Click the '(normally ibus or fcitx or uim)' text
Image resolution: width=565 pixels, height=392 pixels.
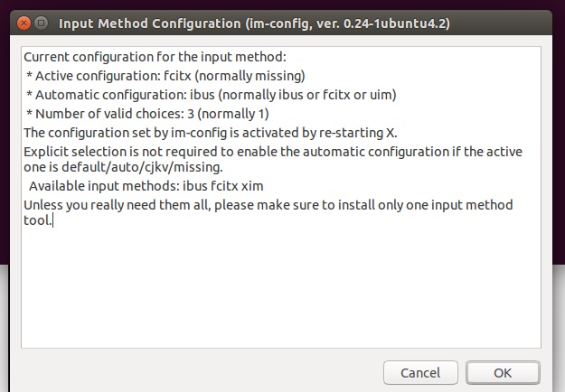pos(307,95)
